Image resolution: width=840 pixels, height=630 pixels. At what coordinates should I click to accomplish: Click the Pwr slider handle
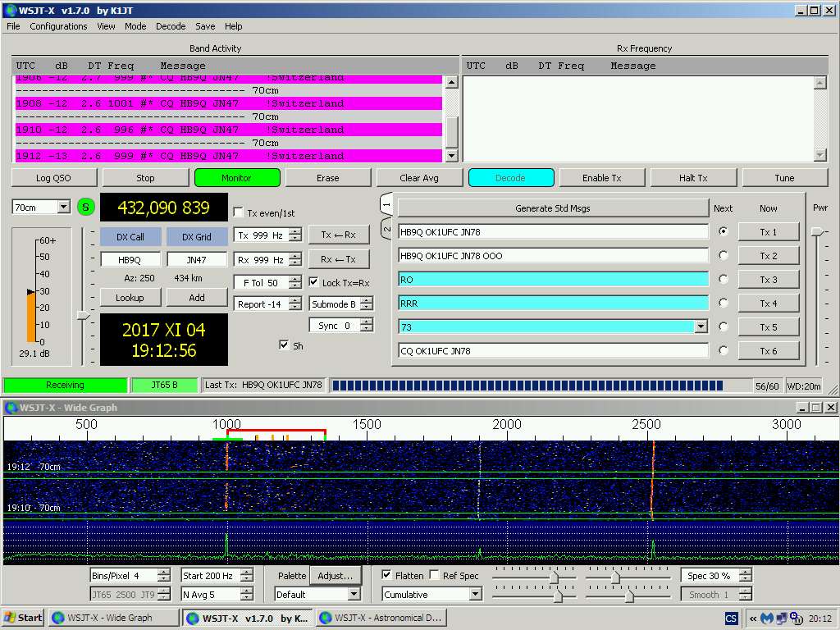click(x=817, y=232)
